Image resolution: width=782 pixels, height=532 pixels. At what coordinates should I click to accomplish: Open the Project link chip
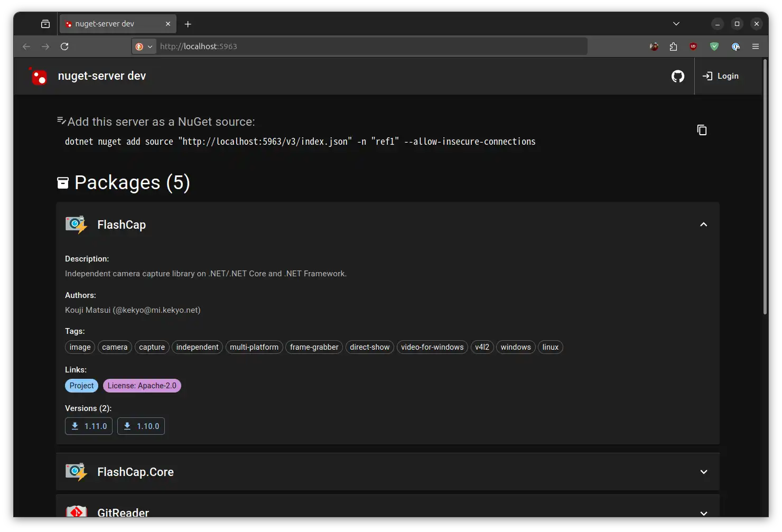click(81, 386)
